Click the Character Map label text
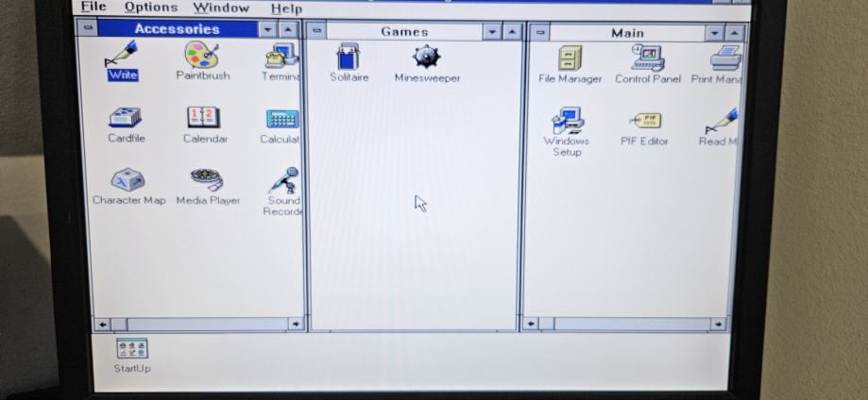The width and height of the screenshot is (868, 400). coord(129,200)
